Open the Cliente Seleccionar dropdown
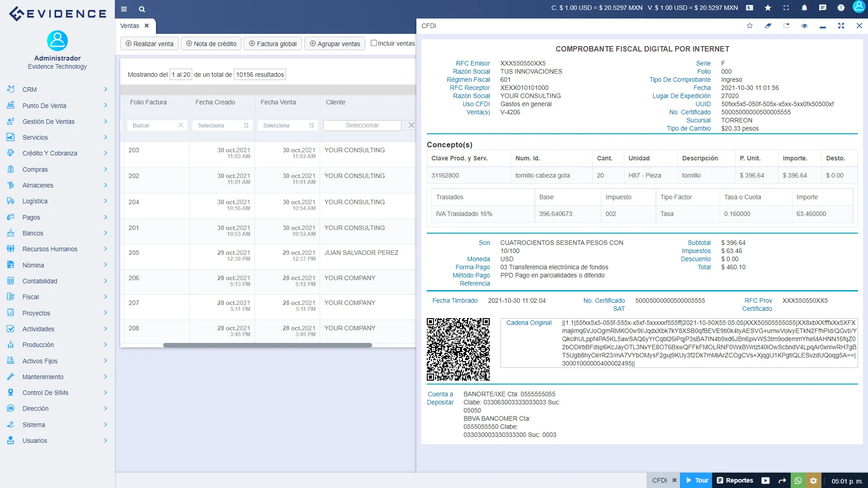868x488 pixels. [x=362, y=125]
